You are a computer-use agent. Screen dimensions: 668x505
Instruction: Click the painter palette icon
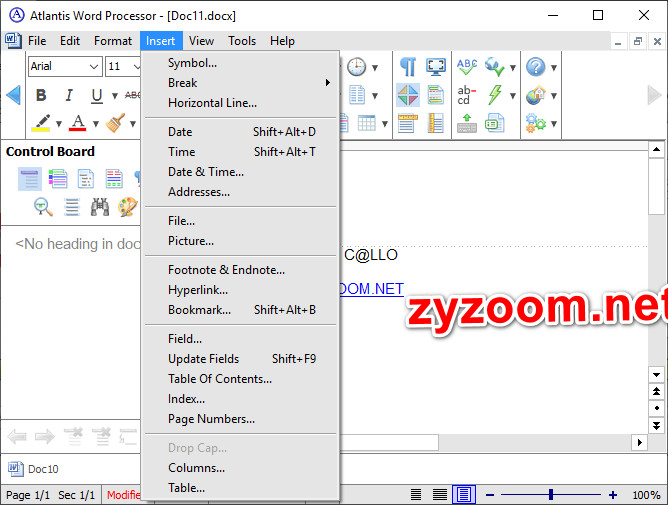pos(127,207)
